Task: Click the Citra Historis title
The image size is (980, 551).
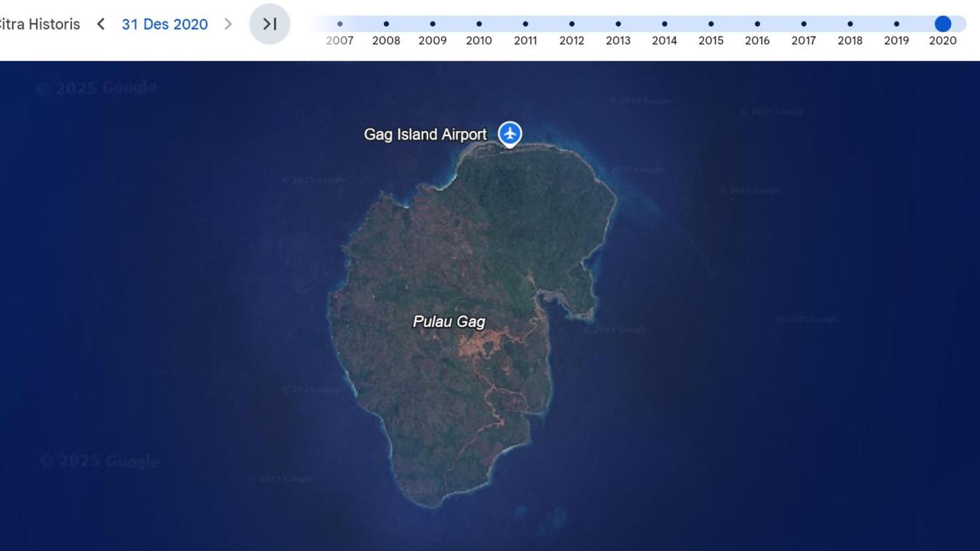Action: tap(38, 24)
